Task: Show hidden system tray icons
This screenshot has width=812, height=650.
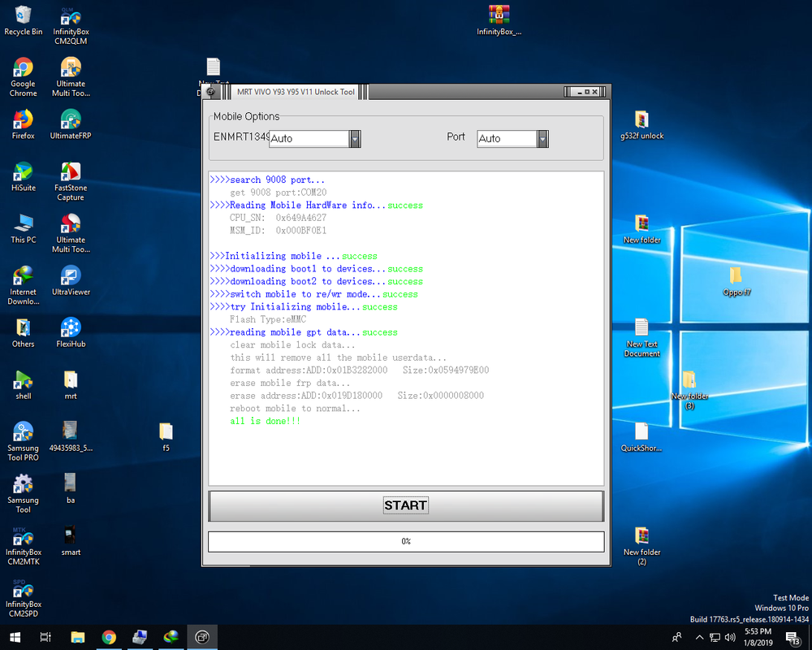Action: 699,637
